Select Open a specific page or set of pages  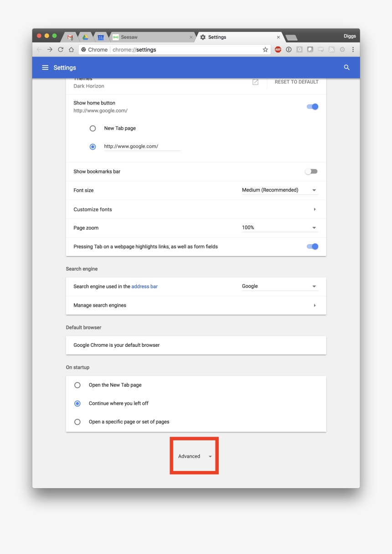point(77,422)
